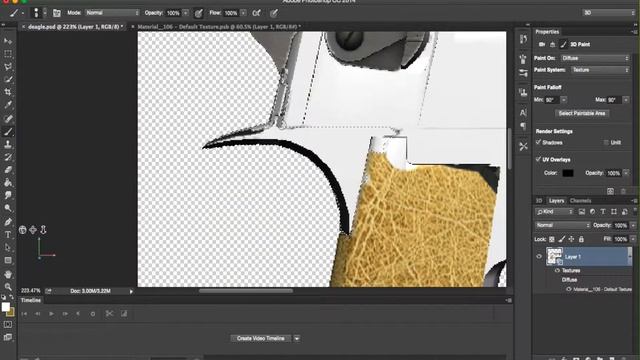Select the Timeline panel tab
The height and width of the screenshot is (360, 640).
[31, 300]
